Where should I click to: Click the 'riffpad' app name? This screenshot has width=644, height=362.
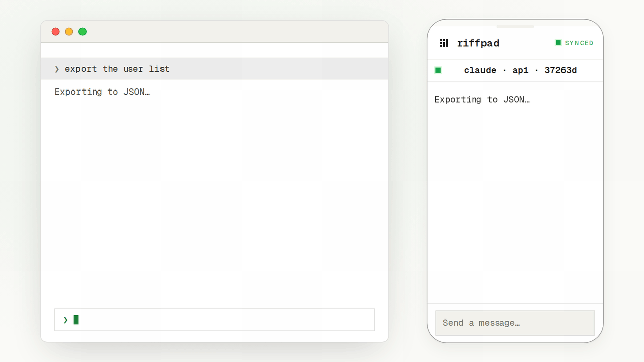(478, 43)
